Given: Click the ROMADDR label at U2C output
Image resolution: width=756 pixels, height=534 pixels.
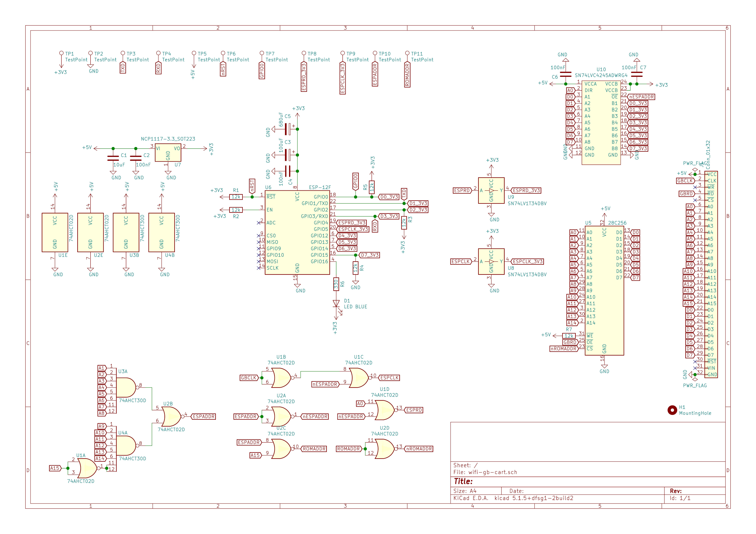Looking at the screenshot, I should coord(314,449).
